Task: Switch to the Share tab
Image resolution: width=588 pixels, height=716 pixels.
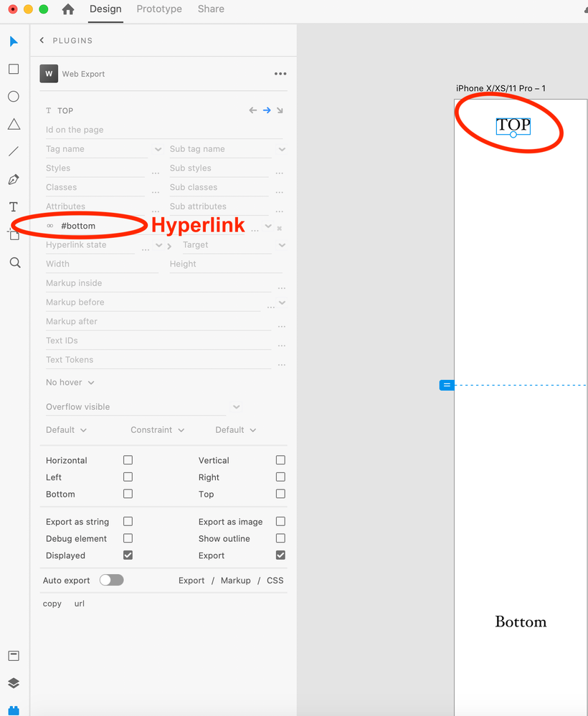Action: (211, 9)
